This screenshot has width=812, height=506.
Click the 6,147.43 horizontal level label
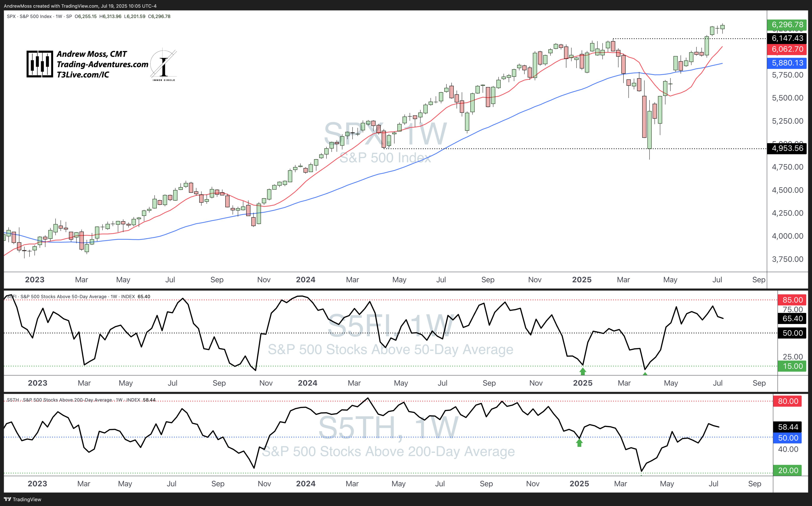point(787,38)
